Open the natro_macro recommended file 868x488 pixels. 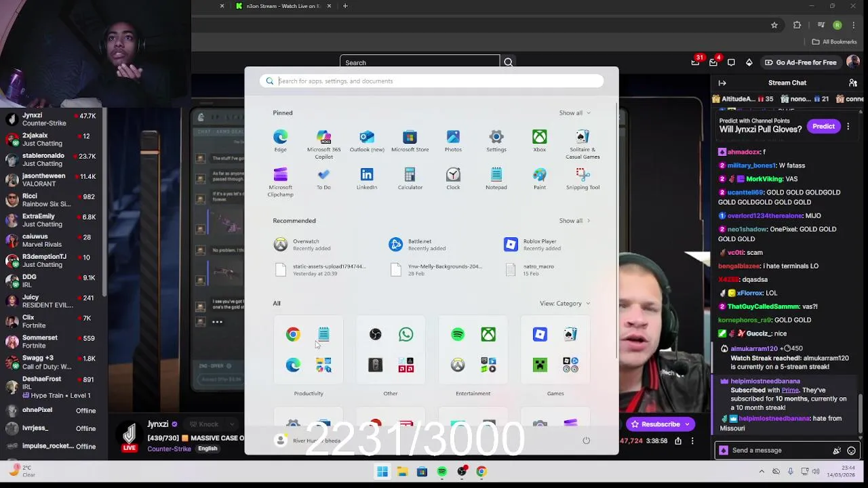pos(530,270)
